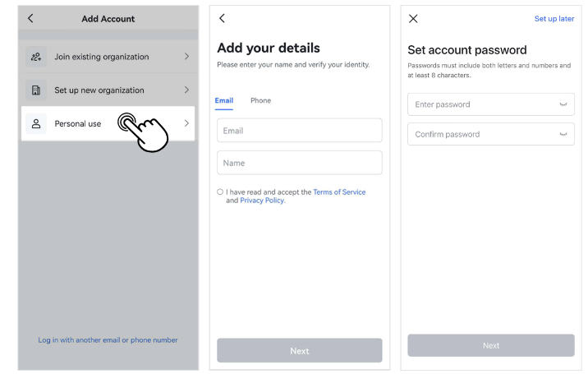
Task: Go back from Add your details screen
Action: click(x=223, y=18)
